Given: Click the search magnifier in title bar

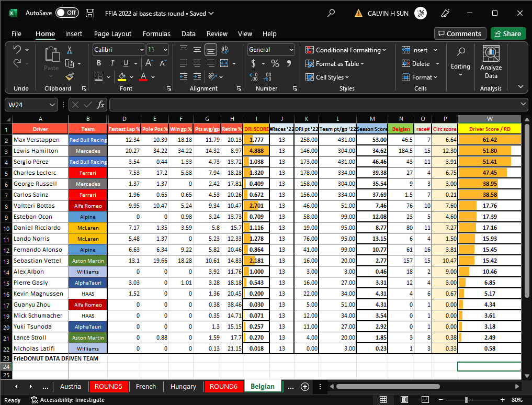Looking at the screenshot, I should [331, 13].
